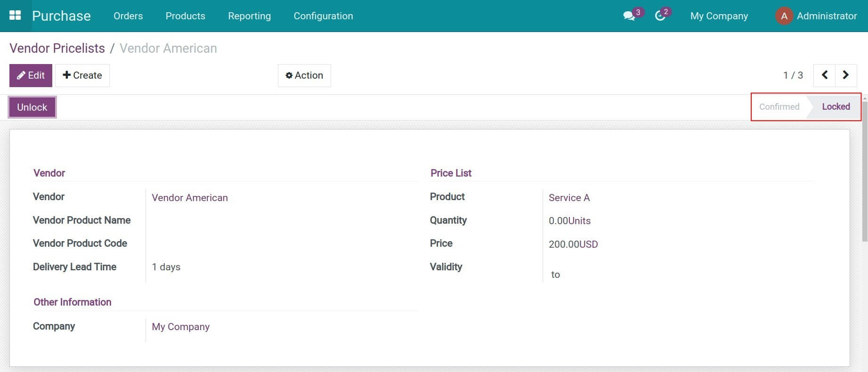Navigate back to Vendor Pricelists breadcrumb
Viewport: 868px width, 372px height.
click(x=57, y=49)
